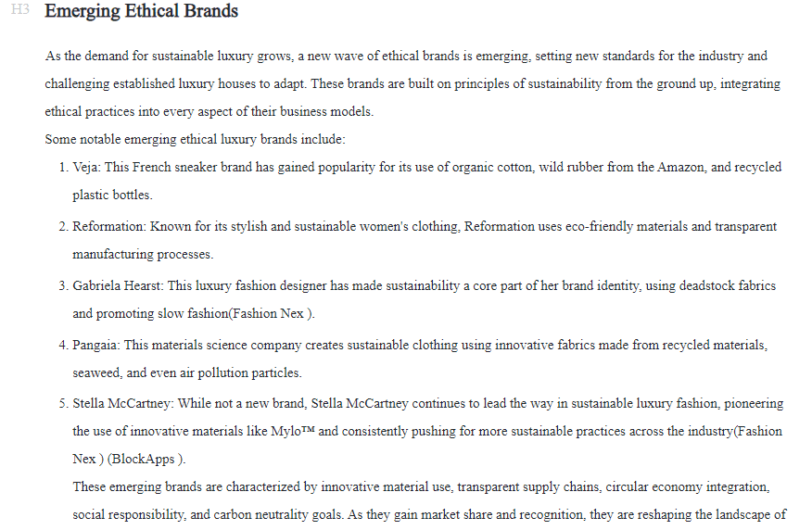Click "Reformation:" at start of list item 2
The width and height of the screenshot is (812, 530).
tap(108, 227)
